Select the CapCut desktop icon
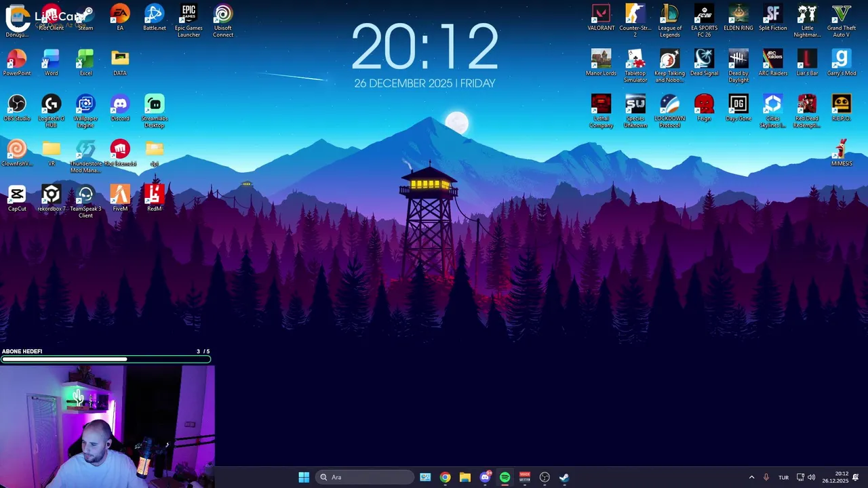This screenshot has width=868, height=488. (x=17, y=198)
